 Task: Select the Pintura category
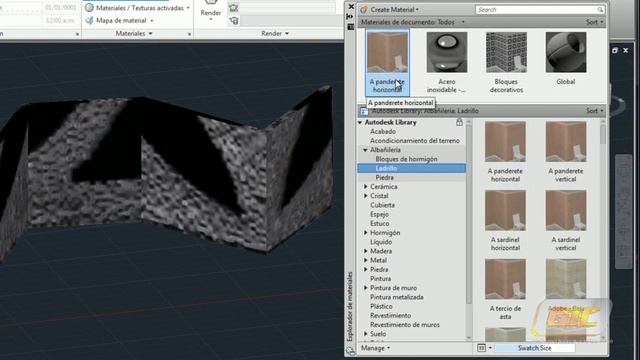(380, 279)
